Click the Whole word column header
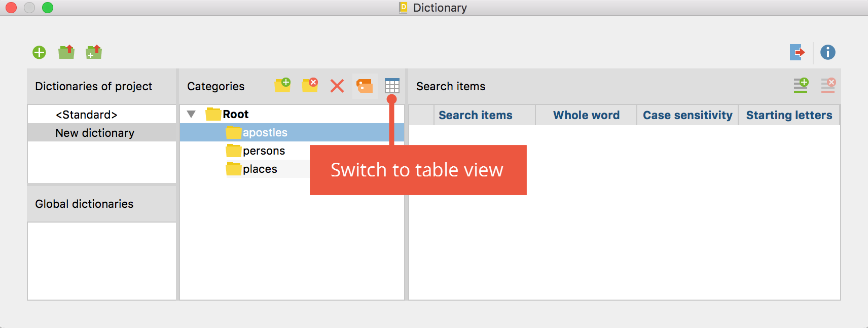868x328 pixels. point(586,115)
